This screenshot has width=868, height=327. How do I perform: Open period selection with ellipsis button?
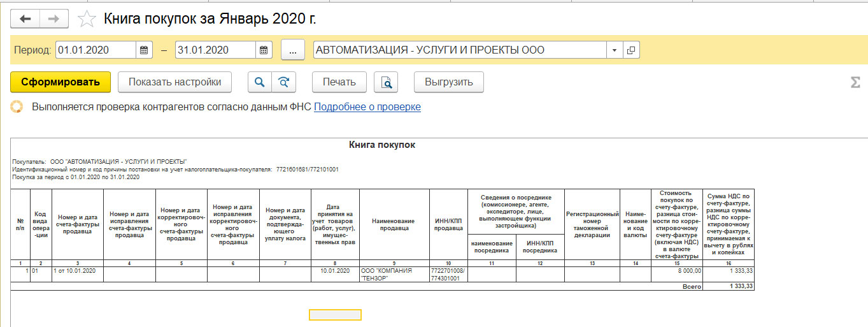(293, 50)
